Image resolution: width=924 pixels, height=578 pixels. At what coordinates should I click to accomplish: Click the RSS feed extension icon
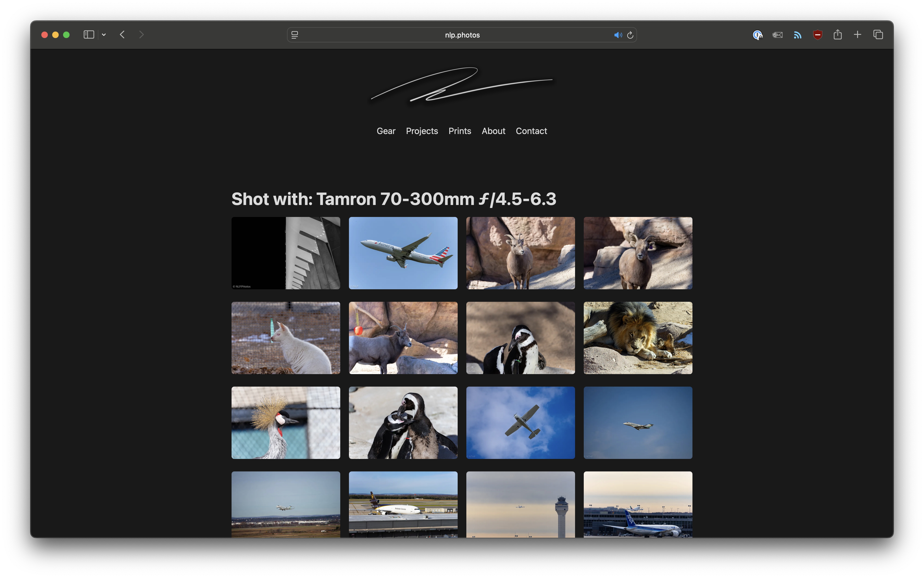tap(798, 35)
